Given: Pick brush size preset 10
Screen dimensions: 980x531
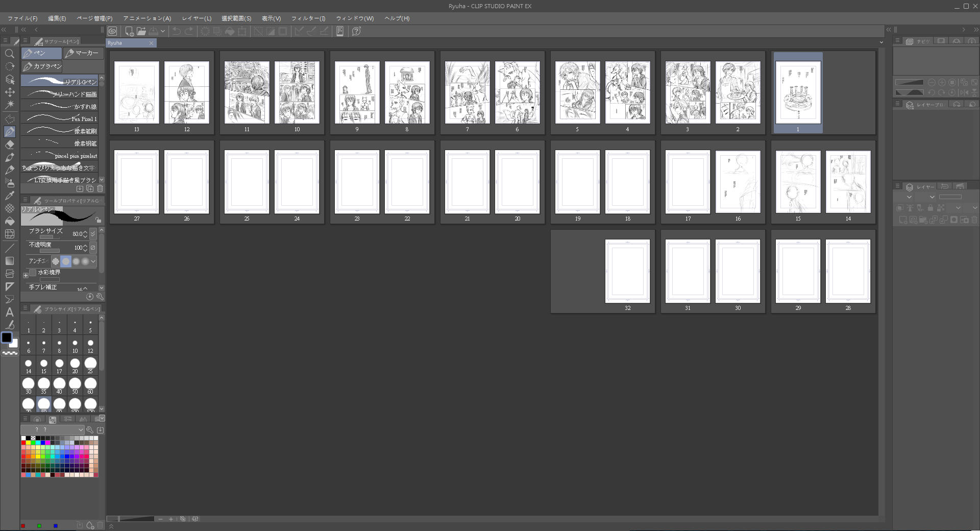Looking at the screenshot, I should coord(75,346).
